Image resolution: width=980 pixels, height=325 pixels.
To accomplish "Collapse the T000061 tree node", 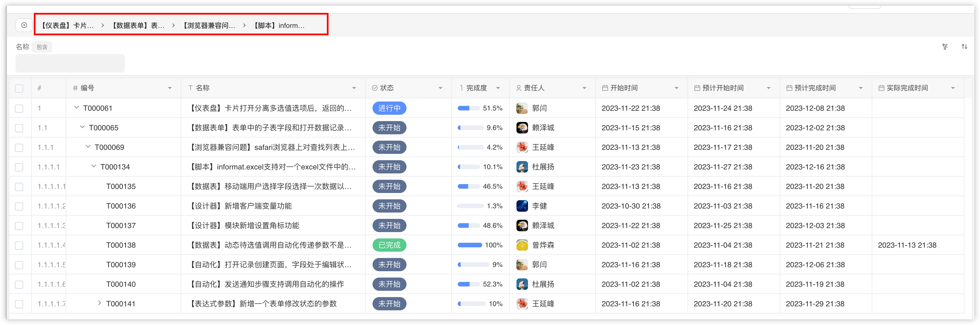I will point(77,108).
